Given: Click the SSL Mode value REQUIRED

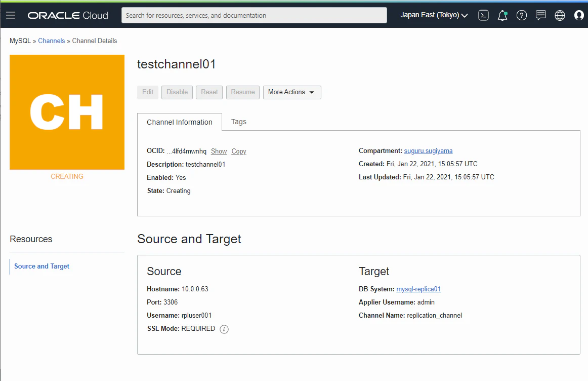Looking at the screenshot, I should pos(198,328).
